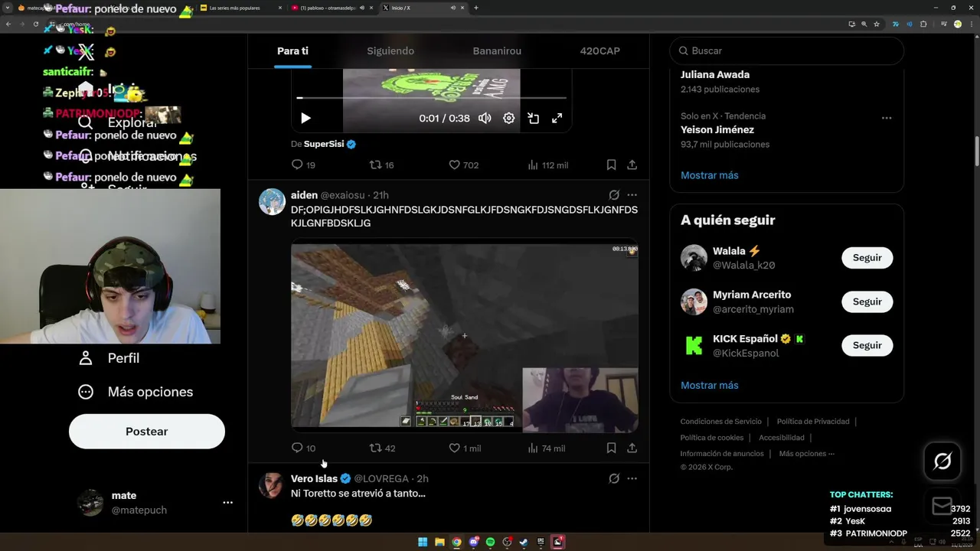The image size is (980, 551).
Task: Bookmark the SuperSisi video post
Action: 611,165
